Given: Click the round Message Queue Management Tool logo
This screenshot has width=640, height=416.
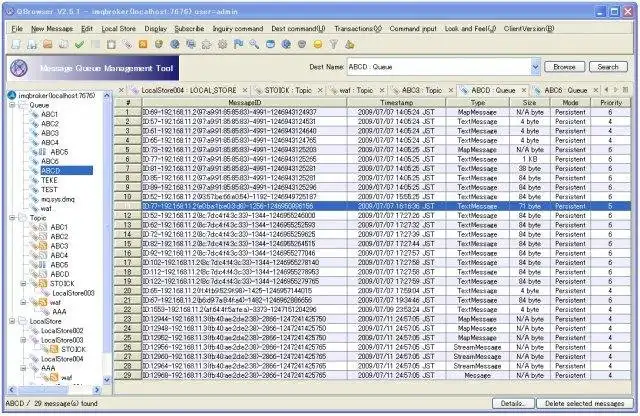Looking at the screenshot, I should (x=19, y=68).
